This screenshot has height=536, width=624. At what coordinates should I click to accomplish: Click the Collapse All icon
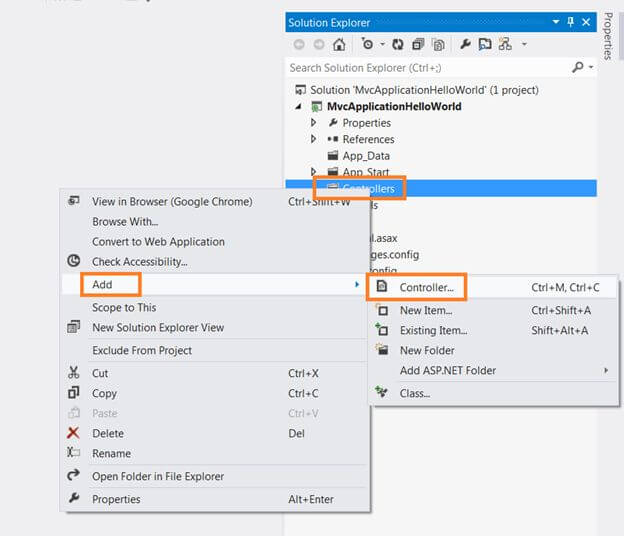(418, 44)
